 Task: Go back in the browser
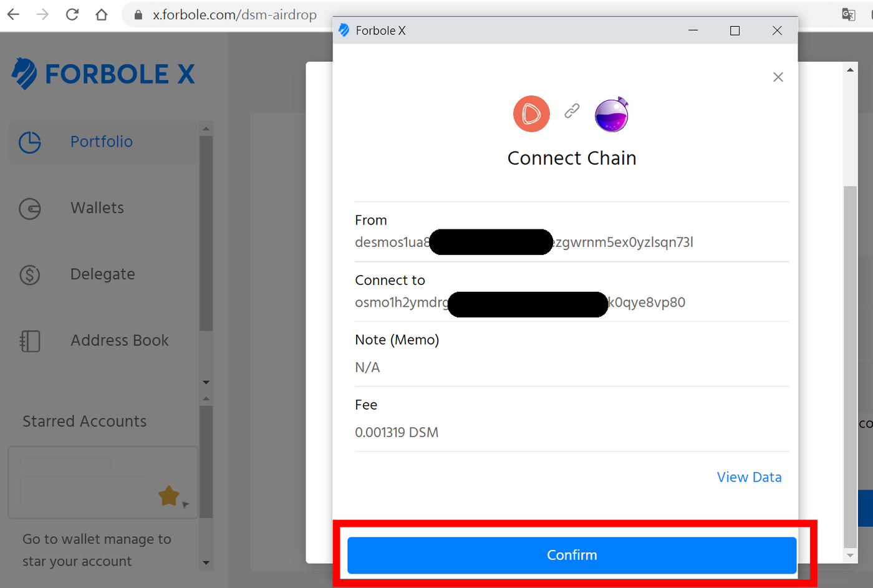(x=13, y=14)
